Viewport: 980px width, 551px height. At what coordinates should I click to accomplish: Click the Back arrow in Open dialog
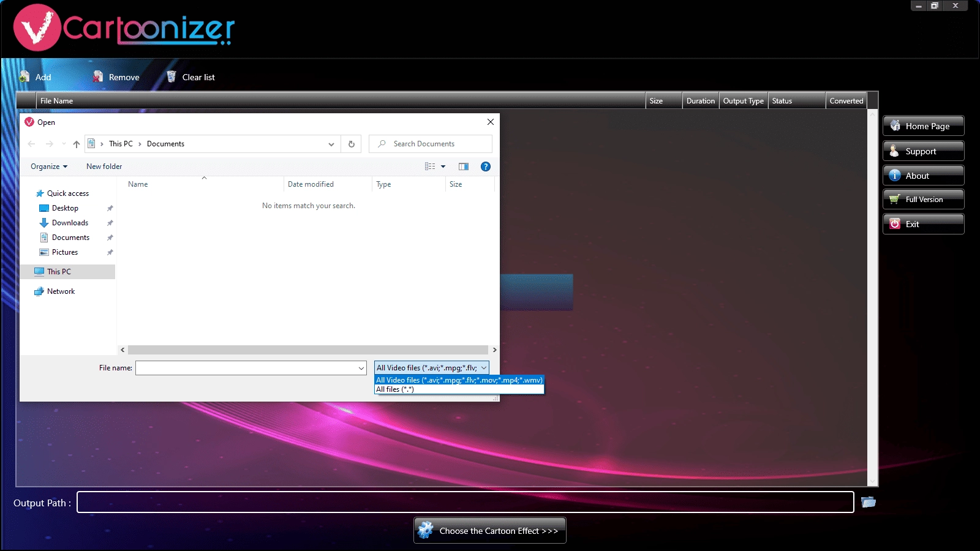(x=32, y=144)
